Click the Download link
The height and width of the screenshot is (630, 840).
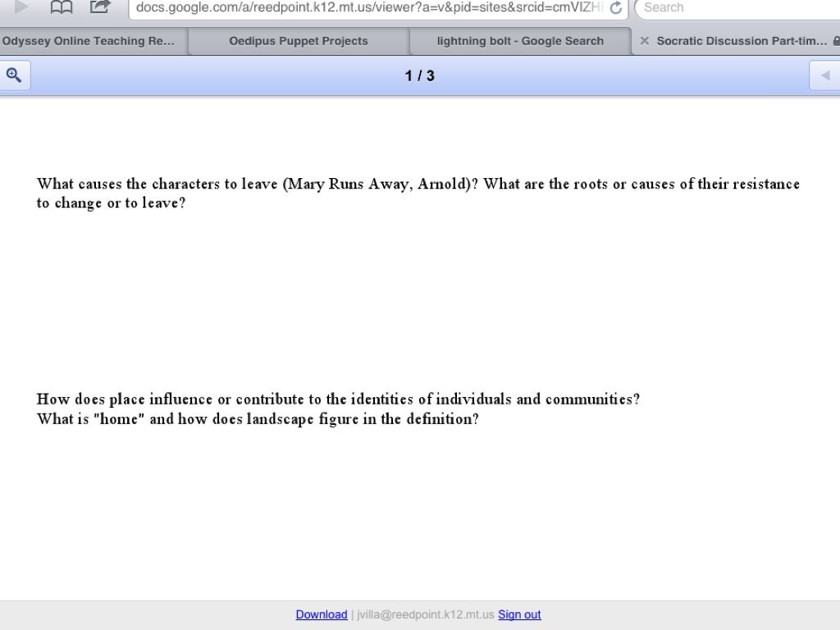click(322, 614)
